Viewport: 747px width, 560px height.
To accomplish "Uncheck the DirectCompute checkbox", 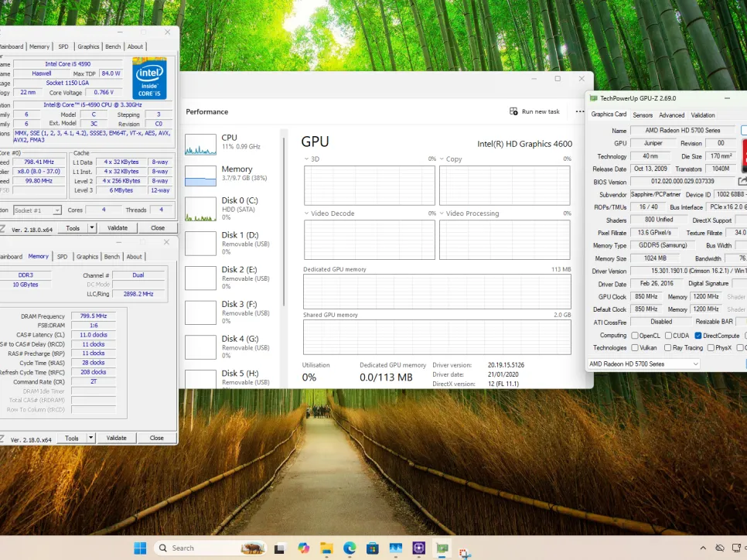I will [x=698, y=336].
